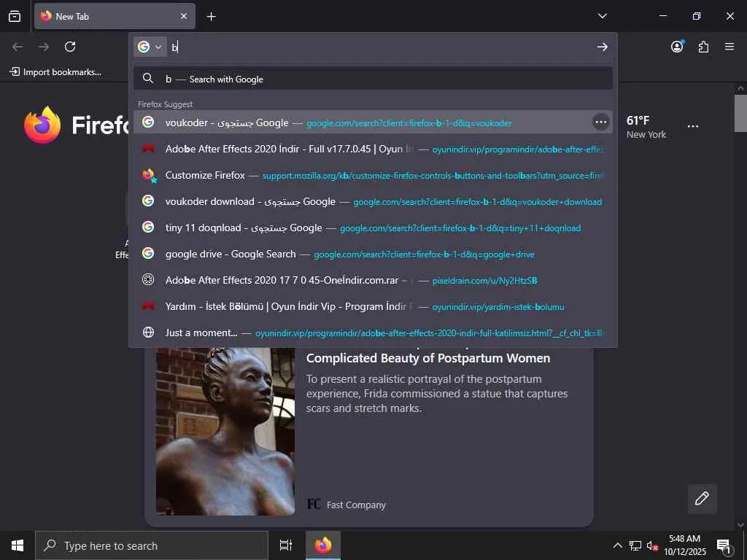
Task: Open Windows Task View
Action: (285, 545)
